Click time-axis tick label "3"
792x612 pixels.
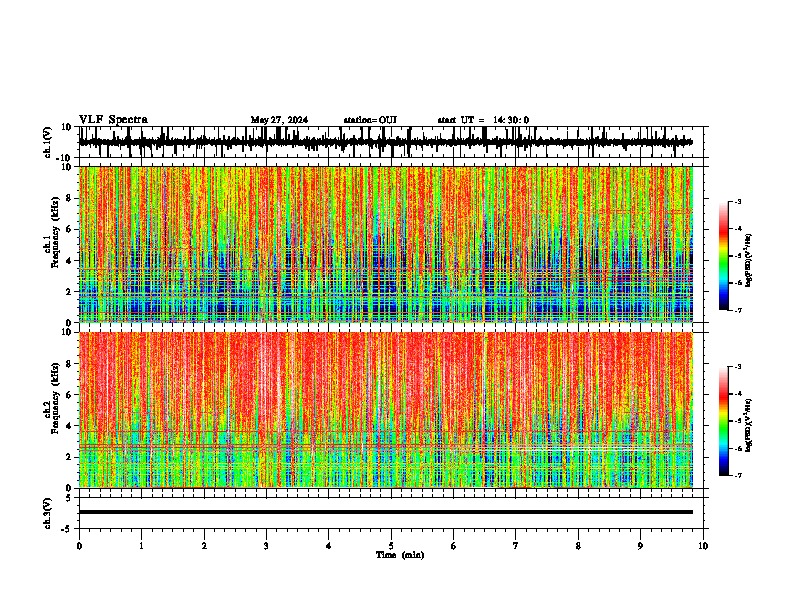coord(266,546)
